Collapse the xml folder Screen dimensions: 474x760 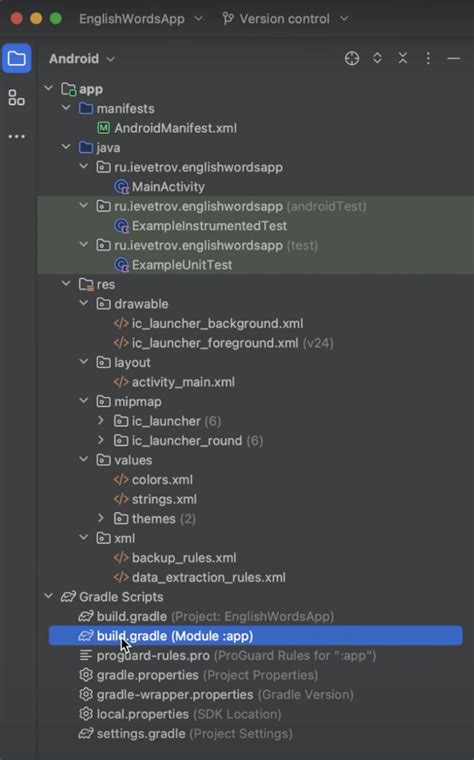pos(84,538)
